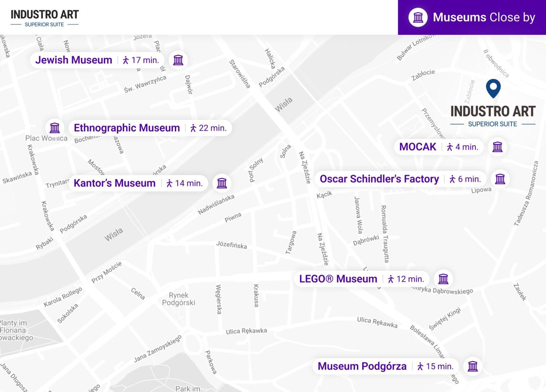Screen dimensions: 546x392
Task: Click the Jewish Museum building icon
Action: [178, 60]
